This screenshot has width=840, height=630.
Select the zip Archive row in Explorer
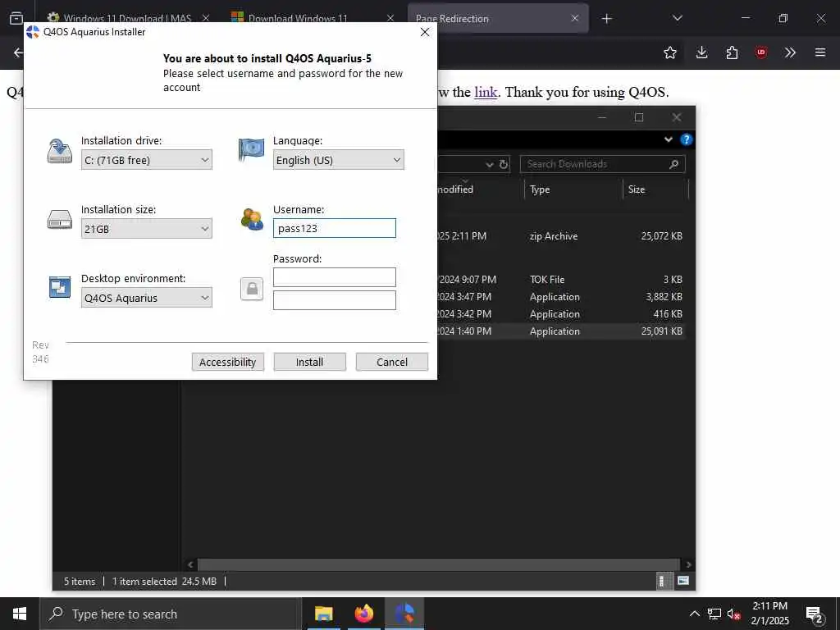tap(561, 235)
